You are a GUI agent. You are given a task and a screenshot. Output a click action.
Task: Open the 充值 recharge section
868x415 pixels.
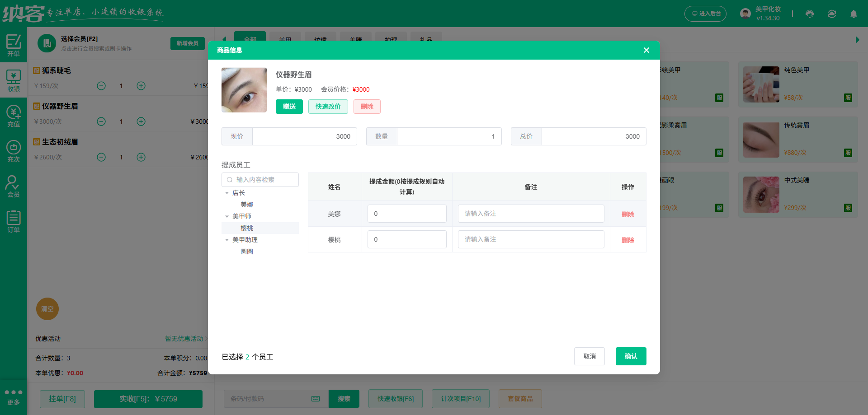coord(14,115)
